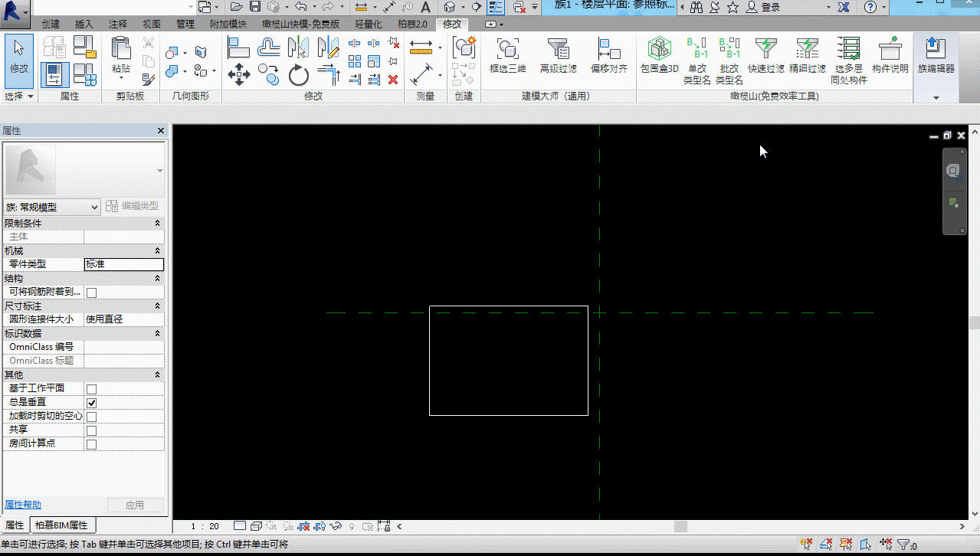Enable the 房间计算点 checkbox
The width and height of the screenshot is (980, 556).
(91, 444)
